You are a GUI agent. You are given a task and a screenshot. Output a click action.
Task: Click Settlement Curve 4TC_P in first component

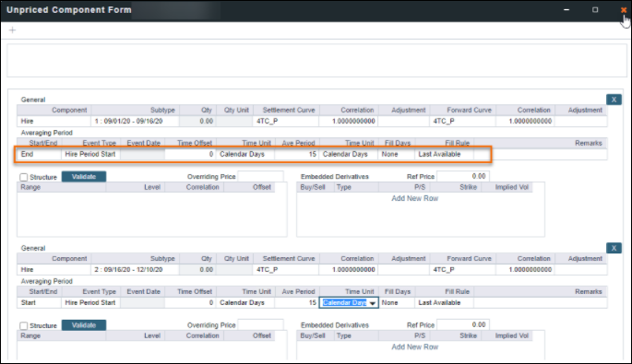286,122
